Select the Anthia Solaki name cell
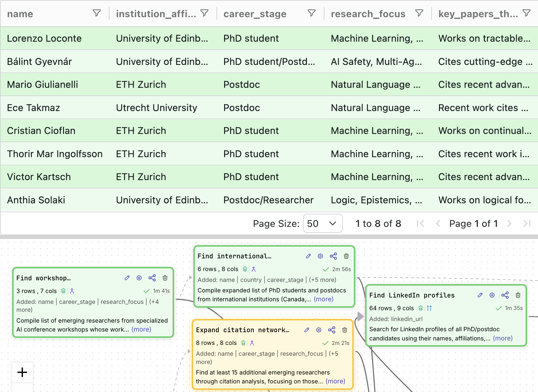This screenshot has height=392, width=538. pyautogui.click(x=36, y=200)
